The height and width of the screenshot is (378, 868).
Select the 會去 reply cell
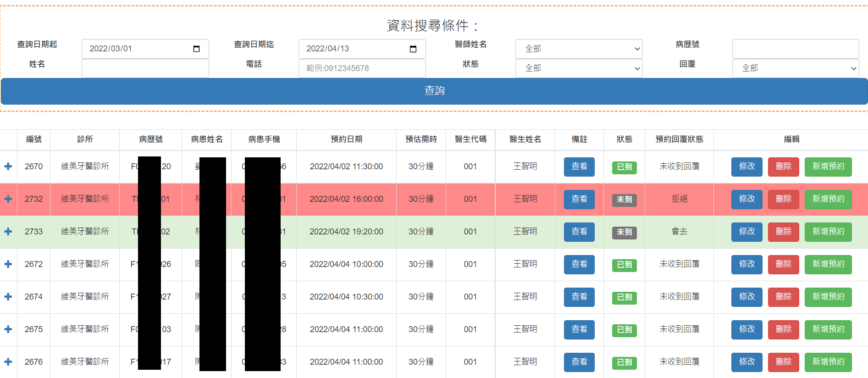pos(679,232)
